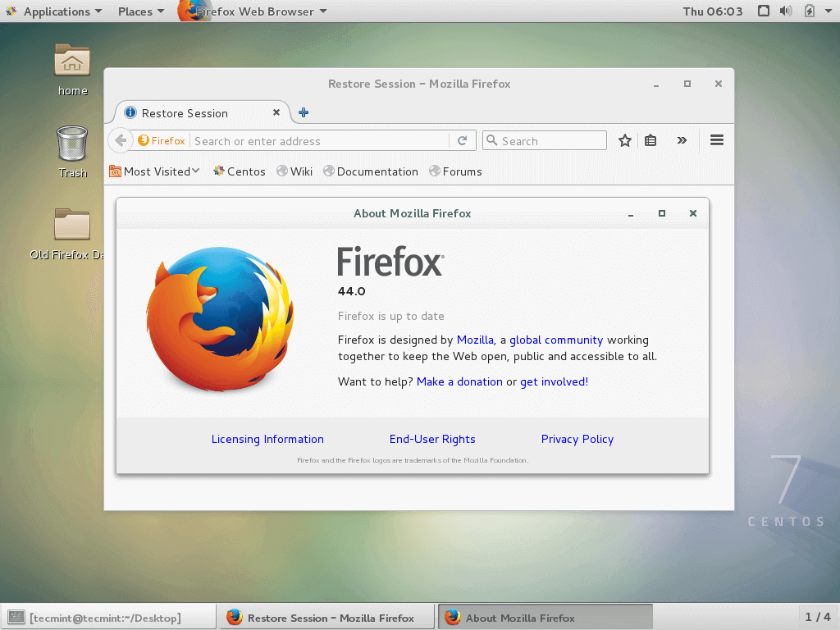Switch to tecmint terminal in taskbar
Viewport: 840px width, 630px height.
[x=109, y=618]
